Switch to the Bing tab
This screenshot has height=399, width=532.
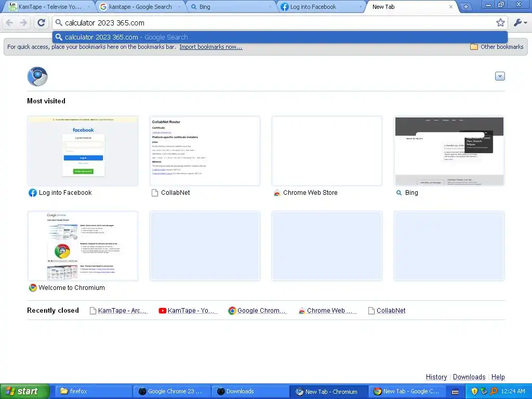click(231, 7)
